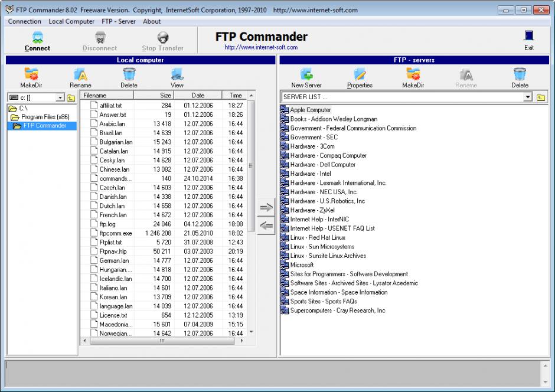Open server Properties icon
Viewport: 555px width, 392px height.
360,74
